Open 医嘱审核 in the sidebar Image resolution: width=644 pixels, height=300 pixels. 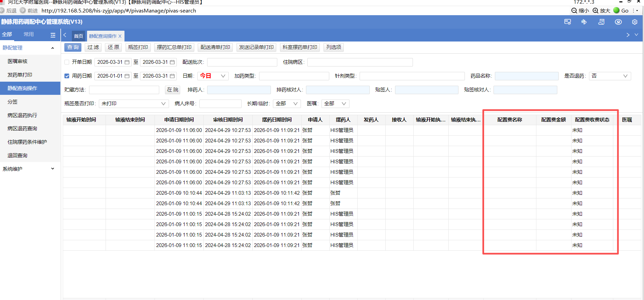coord(30,61)
